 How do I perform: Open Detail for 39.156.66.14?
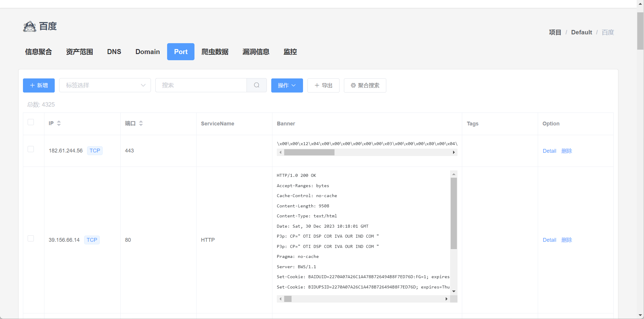pos(550,240)
